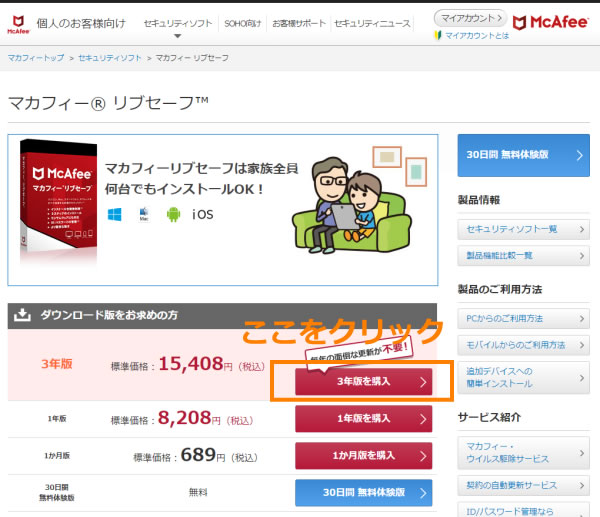
Task: Go to マカフィートップ breadcrumb
Action: pyautogui.click(x=36, y=58)
